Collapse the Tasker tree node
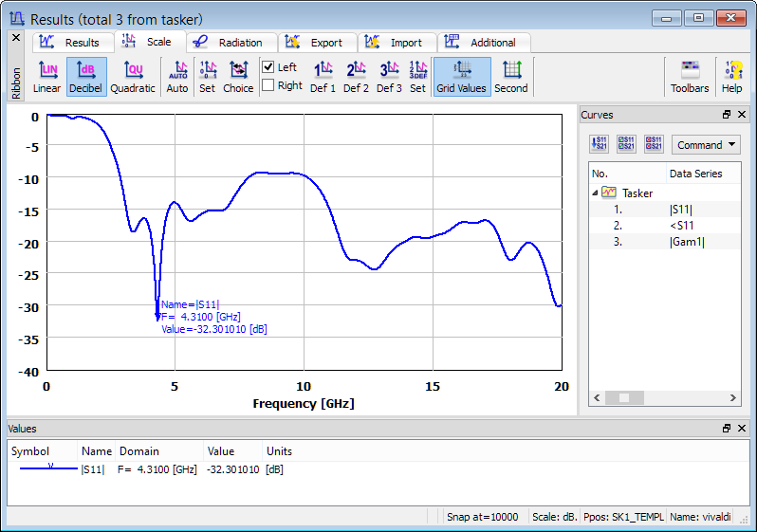This screenshot has height=532, width=757. (x=596, y=193)
